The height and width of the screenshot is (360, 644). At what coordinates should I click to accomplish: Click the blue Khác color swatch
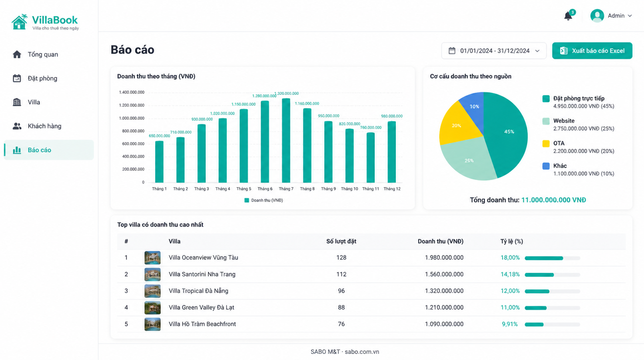546,166
